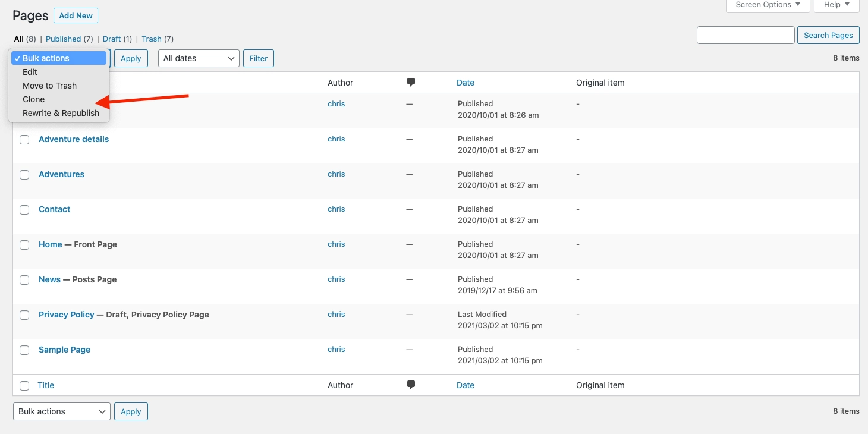868x434 pixels.
Task: Check the News — Posts Page checkbox
Action: click(24, 280)
